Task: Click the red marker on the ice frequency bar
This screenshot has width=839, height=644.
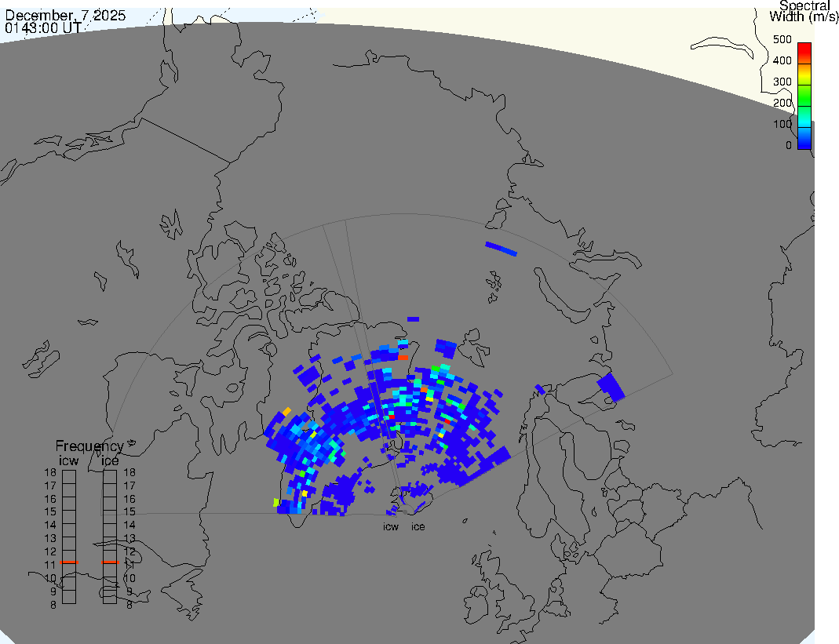Action: tap(110, 562)
